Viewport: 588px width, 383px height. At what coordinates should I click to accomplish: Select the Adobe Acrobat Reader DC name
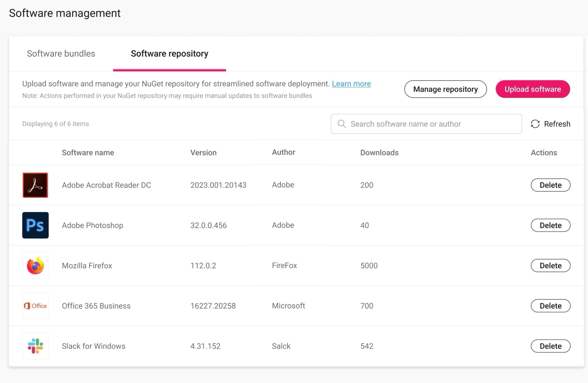(106, 185)
